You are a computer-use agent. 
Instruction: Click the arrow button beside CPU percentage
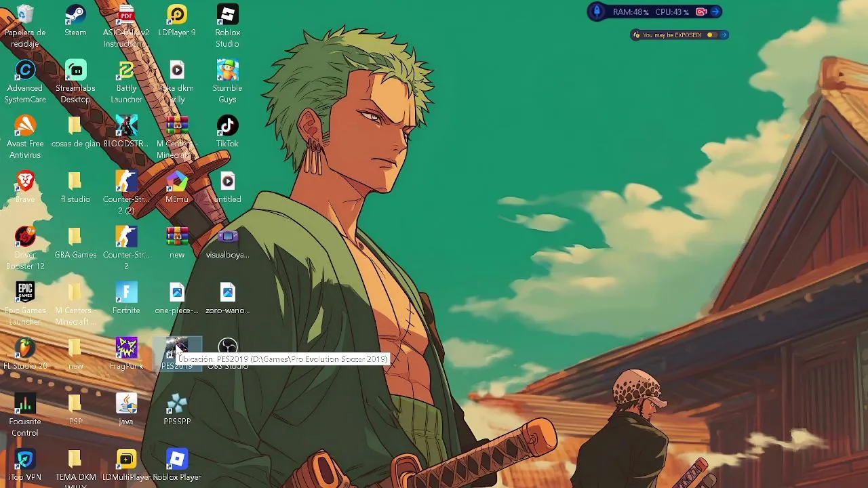pos(715,12)
